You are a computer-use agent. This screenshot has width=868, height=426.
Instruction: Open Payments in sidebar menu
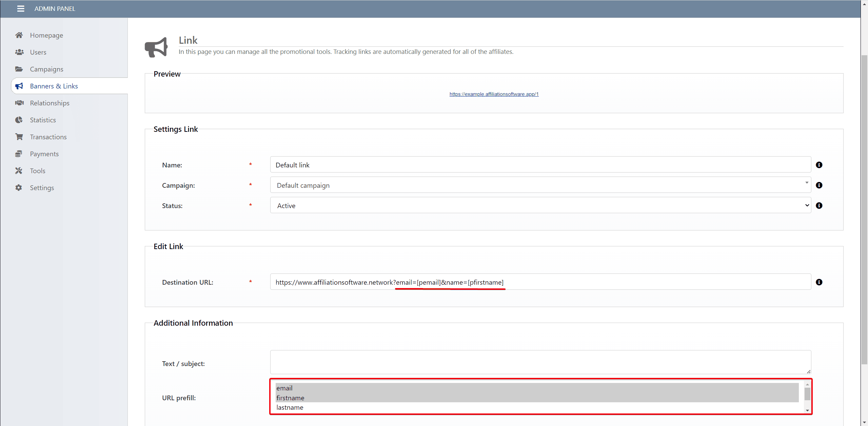pyautogui.click(x=44, y=154)
